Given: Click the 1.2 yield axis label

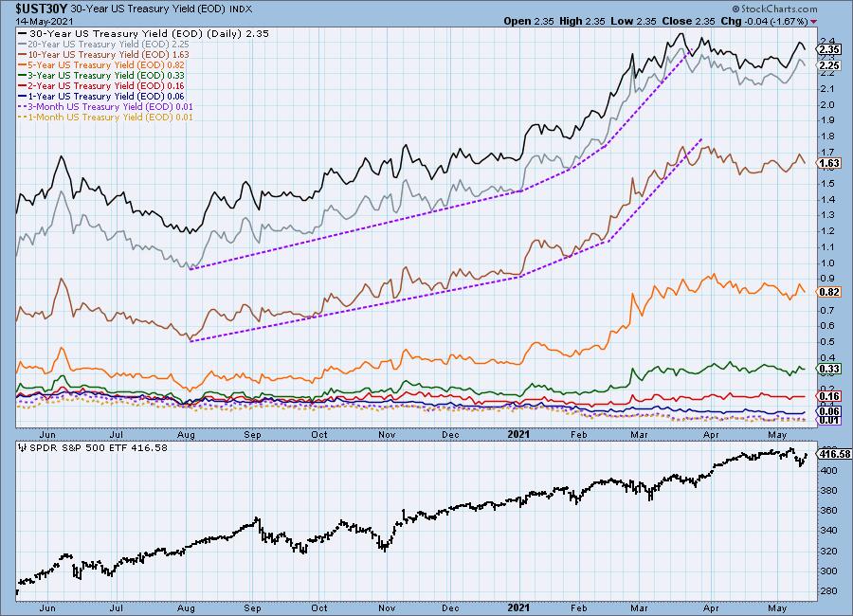Looking at the screenshot, I should point(826,231).
